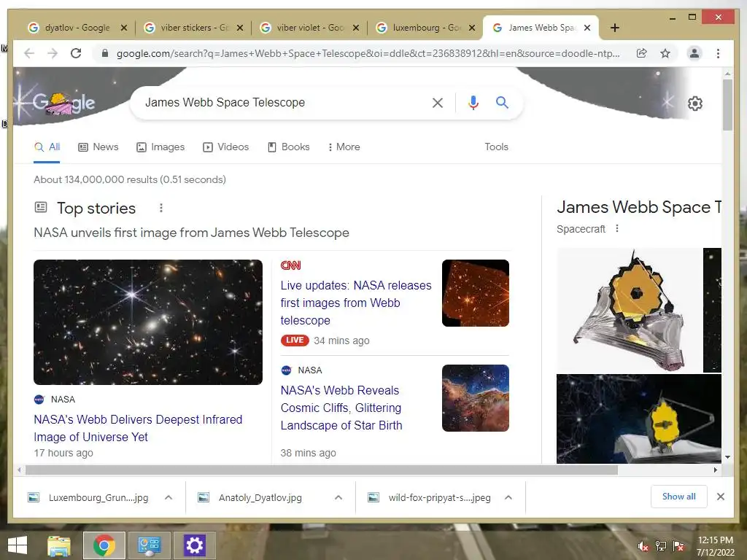The image size is (747, 560).
Task: Open the telescope in space image
Action: point(639,419)
